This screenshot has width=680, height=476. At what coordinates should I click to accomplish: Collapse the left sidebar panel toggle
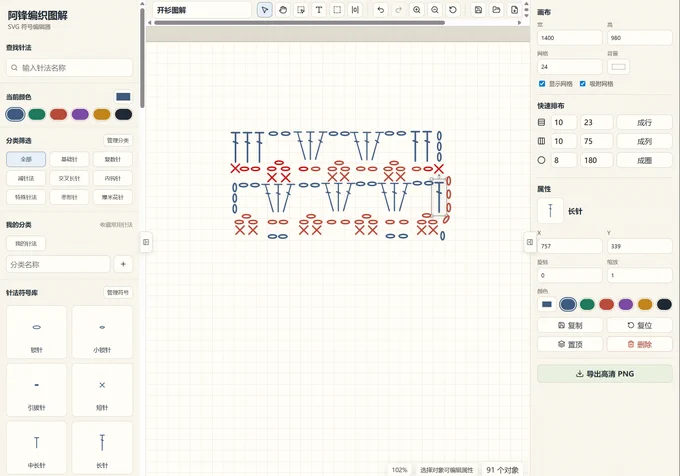coord(146,242)
